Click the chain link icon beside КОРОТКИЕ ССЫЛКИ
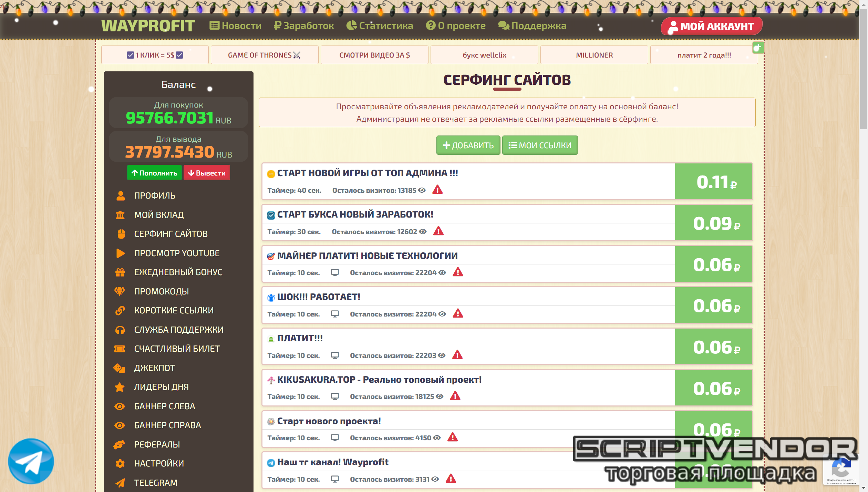This screenshot has height=492, width=868. [120, 310]
